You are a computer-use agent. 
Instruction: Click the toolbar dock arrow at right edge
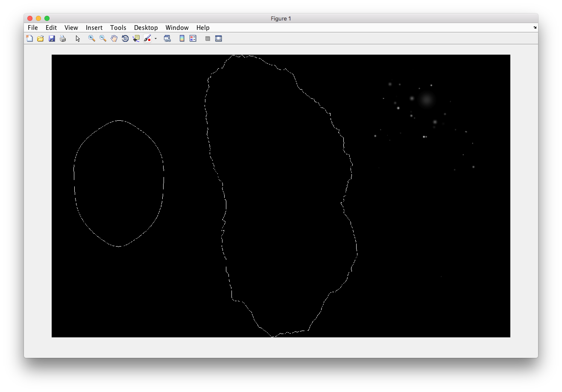point(535,27)
